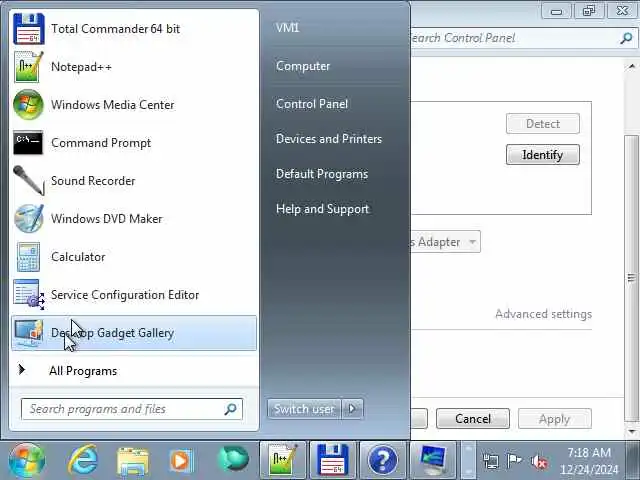Open Desktop Gadget Gallery icon
The height and width of the screenshot is (480, 640).
[28, 333]
